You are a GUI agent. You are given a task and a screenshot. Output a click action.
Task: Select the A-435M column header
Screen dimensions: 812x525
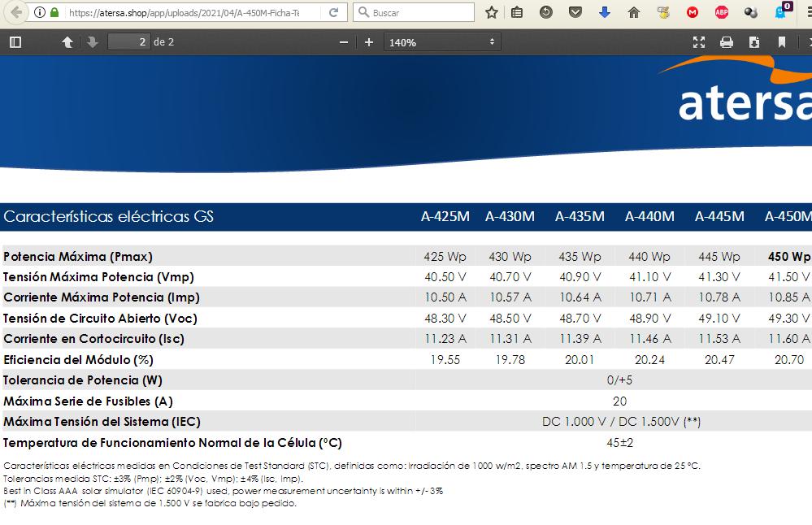pyautogui.click(x=580, y=216)
